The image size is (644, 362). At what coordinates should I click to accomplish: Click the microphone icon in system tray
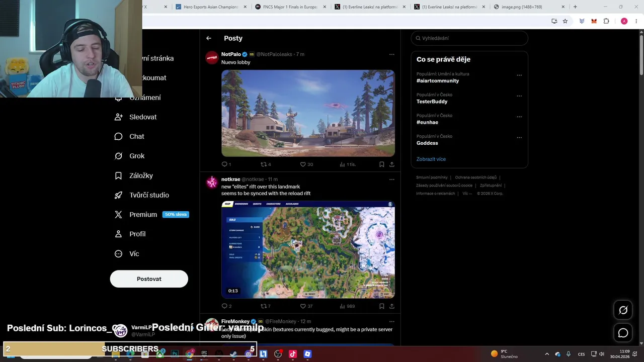(x=569, y=354)
